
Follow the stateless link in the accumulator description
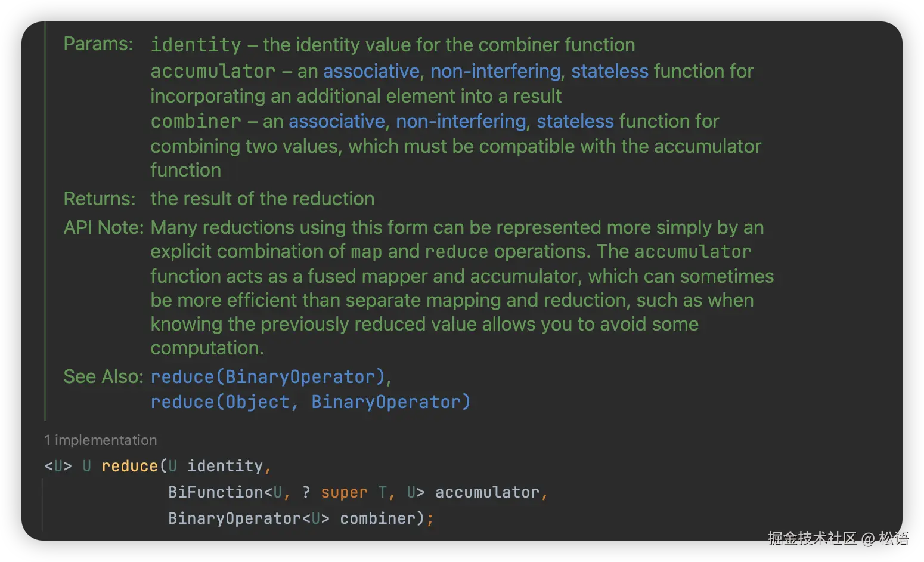pyautogui.click(x=609, y=71)
